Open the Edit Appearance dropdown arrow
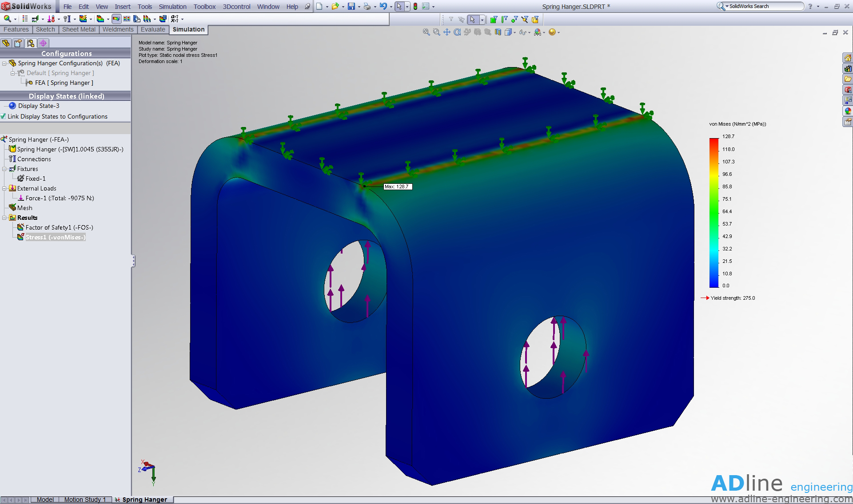The width and height of the screenshot is (853, 504). coord(544,32)
